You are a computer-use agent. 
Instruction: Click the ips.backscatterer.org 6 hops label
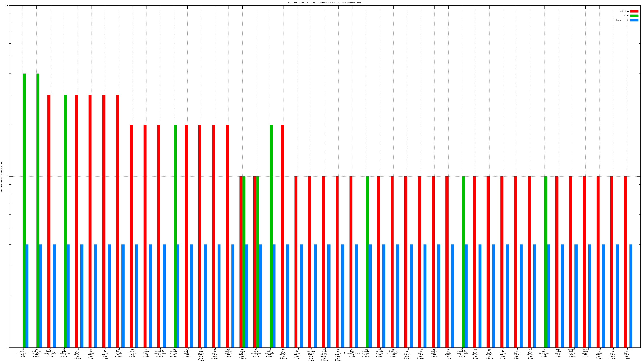(x=352, y=353)
